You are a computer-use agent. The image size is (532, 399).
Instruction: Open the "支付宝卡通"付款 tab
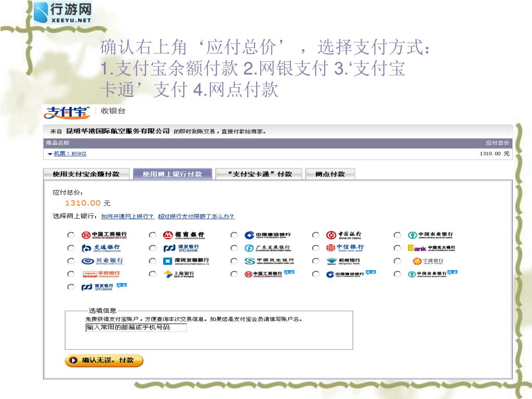pos(259,174)
